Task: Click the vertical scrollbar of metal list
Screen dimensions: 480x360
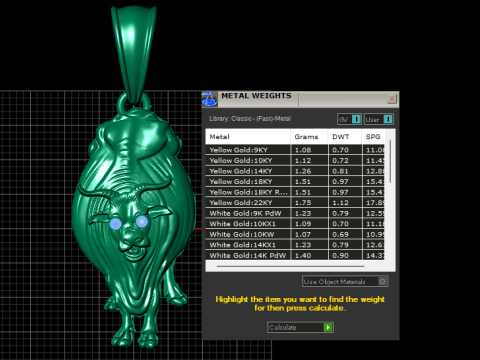Action: pos(390,162)
